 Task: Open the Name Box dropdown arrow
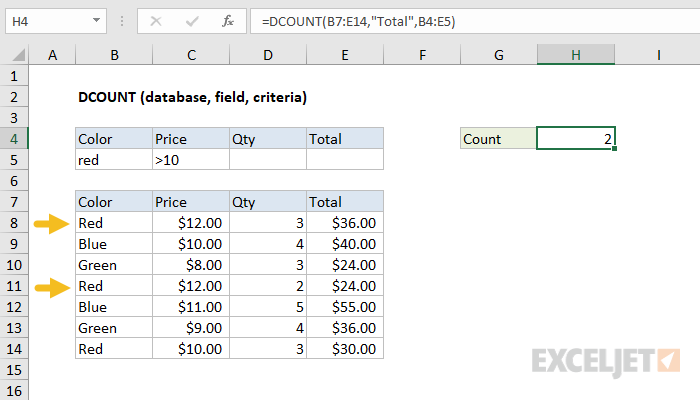tap(96, 21)
